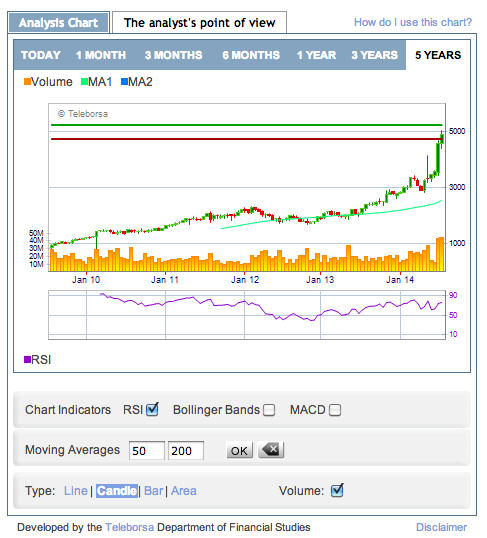Select the 1 MONTH time range
The width and height of the screenshot is (487, 538).
(101, 55)
